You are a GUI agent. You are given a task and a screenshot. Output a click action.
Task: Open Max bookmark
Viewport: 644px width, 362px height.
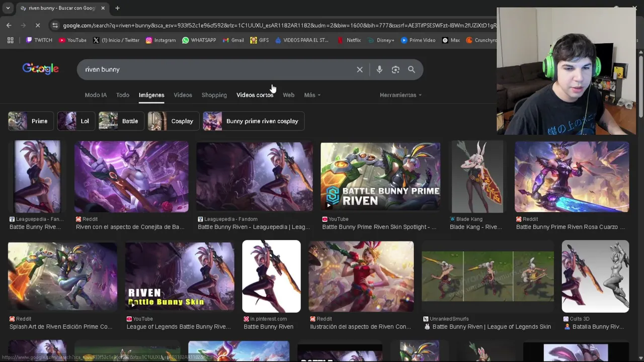click(x=451, y=40)
